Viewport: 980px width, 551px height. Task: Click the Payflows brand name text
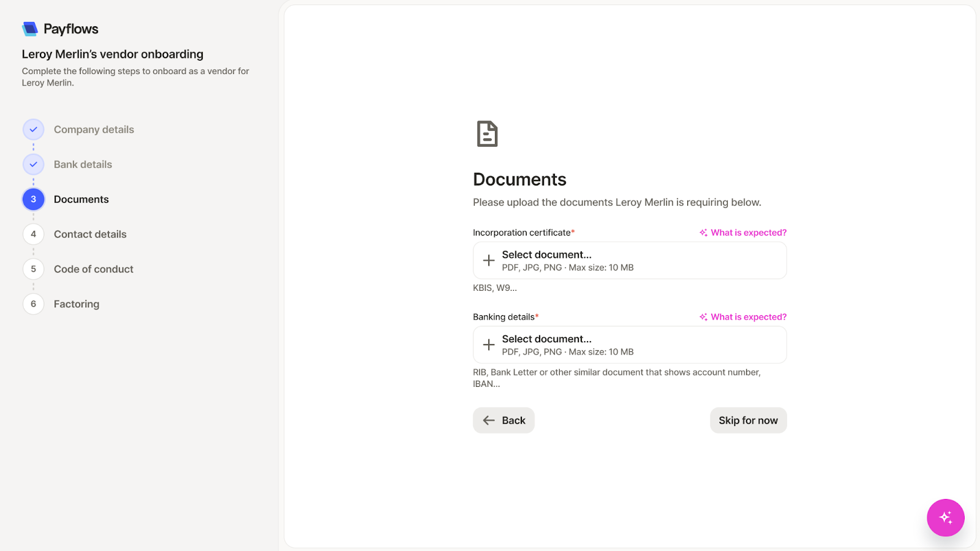[71, 29]
